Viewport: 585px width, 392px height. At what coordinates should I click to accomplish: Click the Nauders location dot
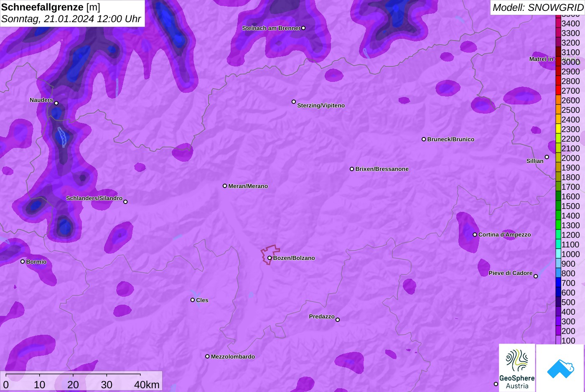(x=56, y=103)
